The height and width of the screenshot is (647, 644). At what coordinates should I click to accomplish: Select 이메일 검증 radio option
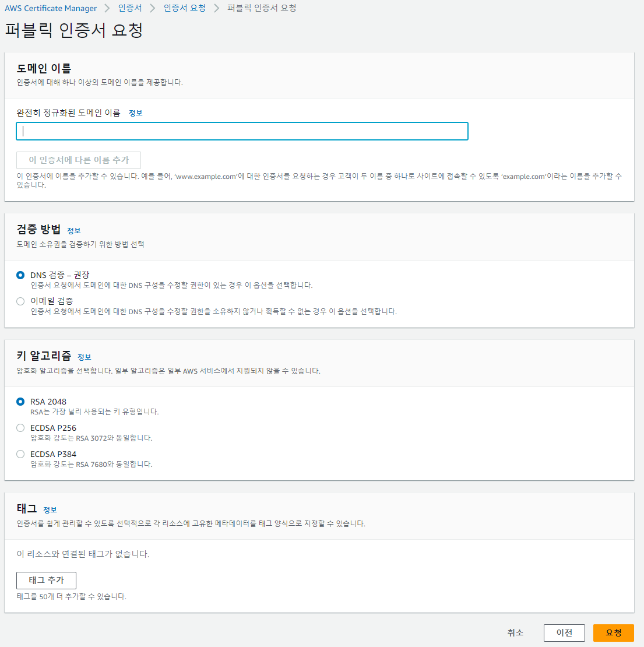(20, 301)
